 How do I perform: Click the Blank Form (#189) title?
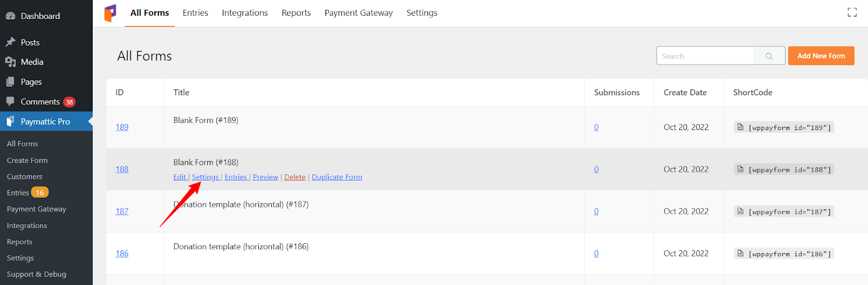206,120
